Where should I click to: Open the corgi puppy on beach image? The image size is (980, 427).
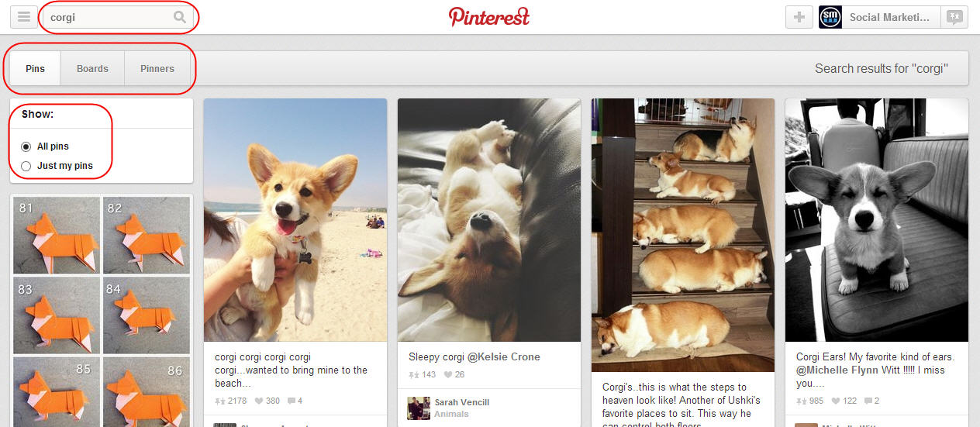pyautogui.click(x=295, y=220)
